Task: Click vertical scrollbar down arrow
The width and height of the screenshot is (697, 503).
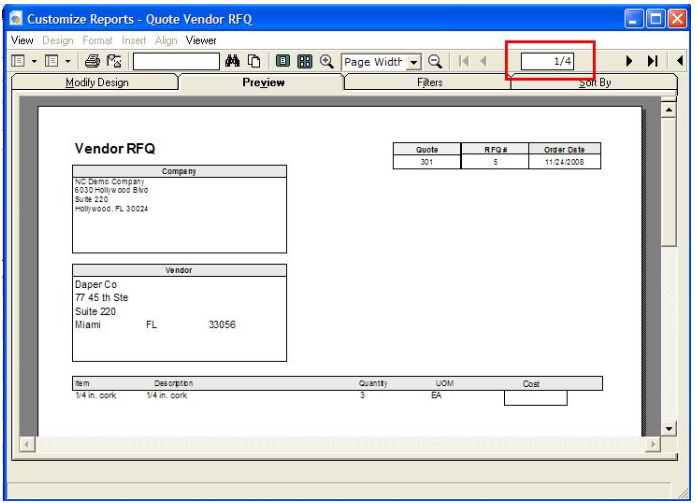Action: (669, 429)
